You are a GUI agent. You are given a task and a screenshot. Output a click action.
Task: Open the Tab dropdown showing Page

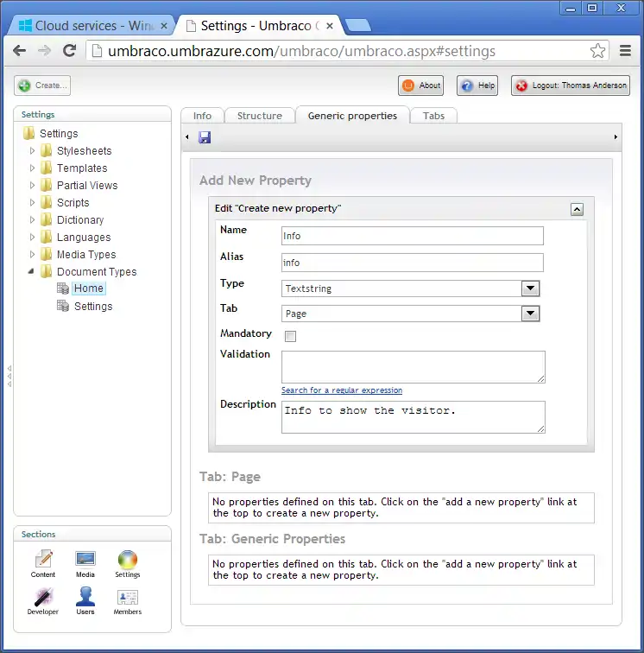pos(410,314)
